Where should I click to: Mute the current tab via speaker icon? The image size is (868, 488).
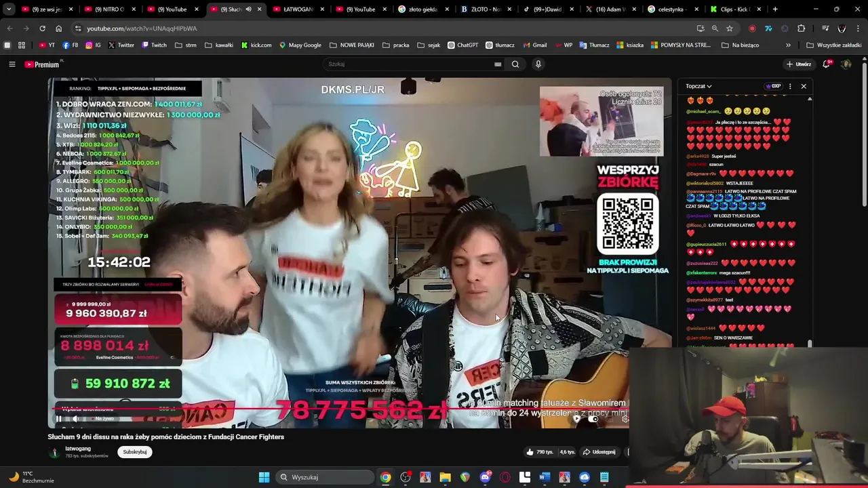pyautogui.click(x=248, y=9)
